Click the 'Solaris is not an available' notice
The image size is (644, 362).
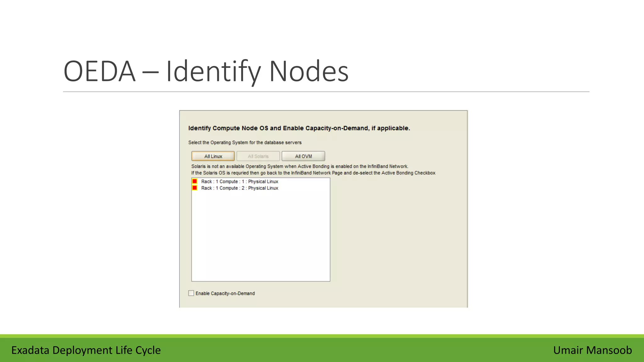point(300,166)
